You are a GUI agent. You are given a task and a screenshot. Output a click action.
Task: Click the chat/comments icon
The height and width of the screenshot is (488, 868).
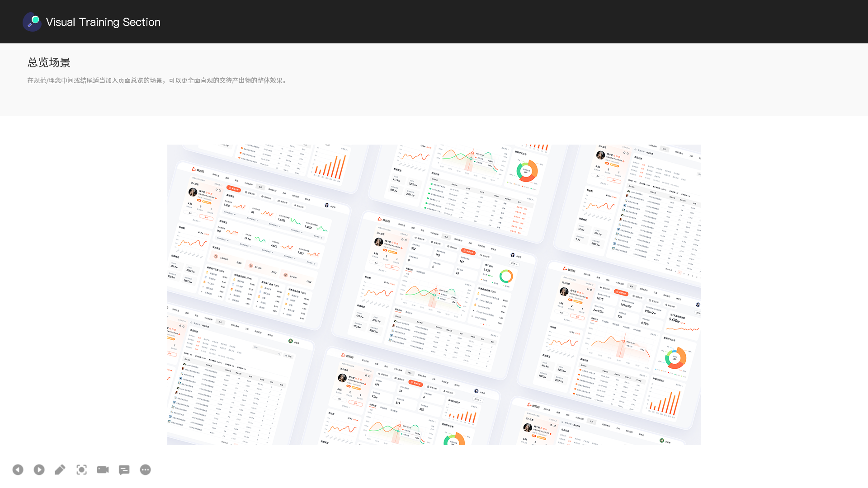[124, 469]
